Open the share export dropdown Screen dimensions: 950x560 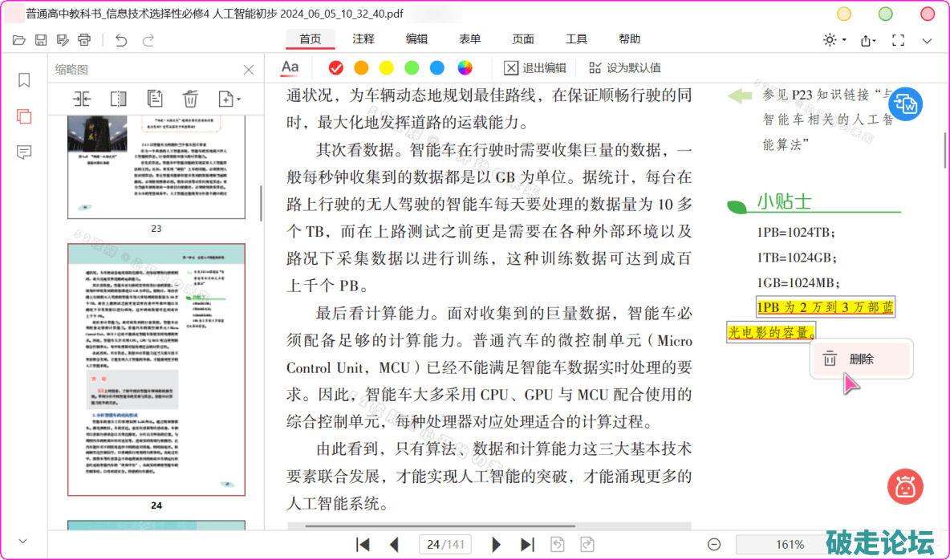point(868,40)
